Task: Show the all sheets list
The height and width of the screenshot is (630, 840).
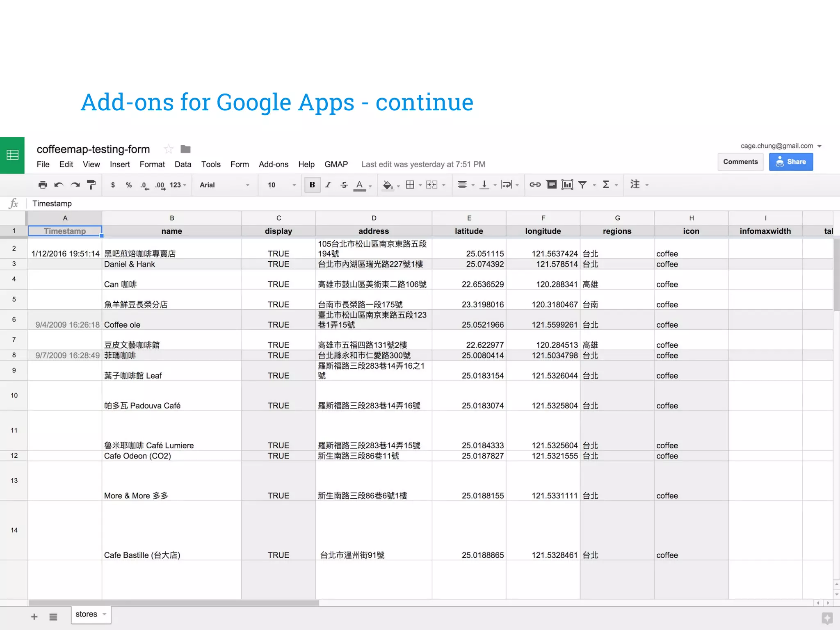Action: 53,616
